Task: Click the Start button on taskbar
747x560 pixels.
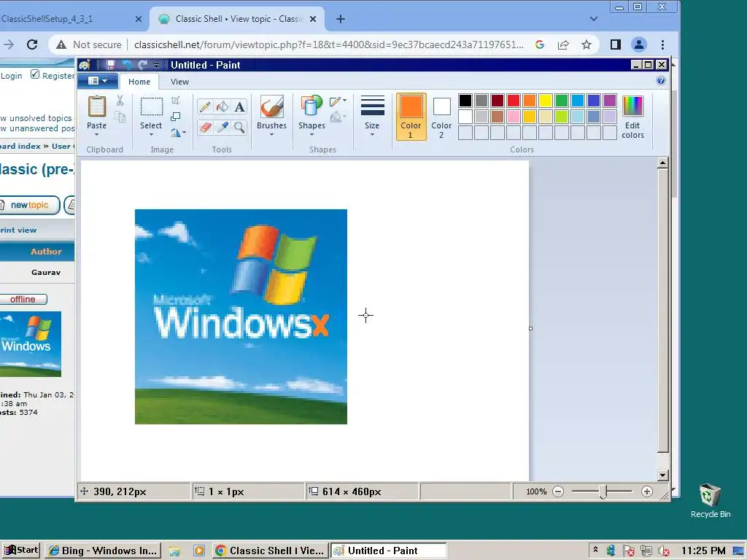Action: click(21, 550)
